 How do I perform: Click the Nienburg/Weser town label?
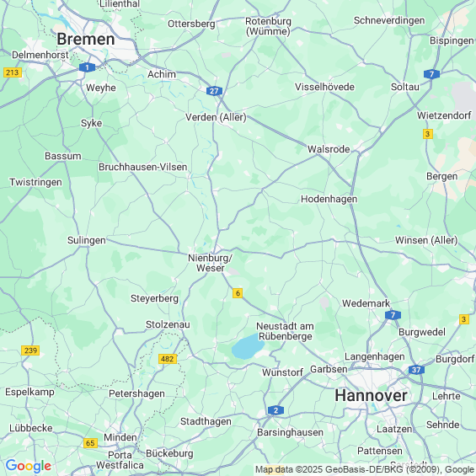(x=211, y=263)
